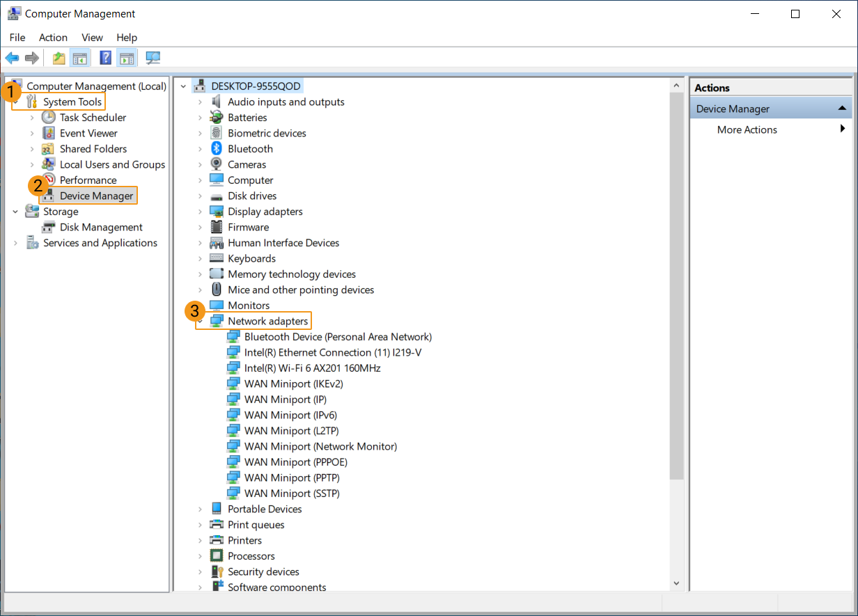Click the Back arrow toolbar button
The height and width of the screenshot is (616, 858).
[12, 58]
